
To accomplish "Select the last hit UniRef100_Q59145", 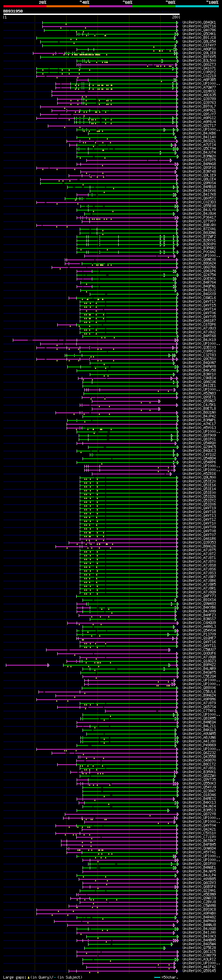I will (199, 971).
